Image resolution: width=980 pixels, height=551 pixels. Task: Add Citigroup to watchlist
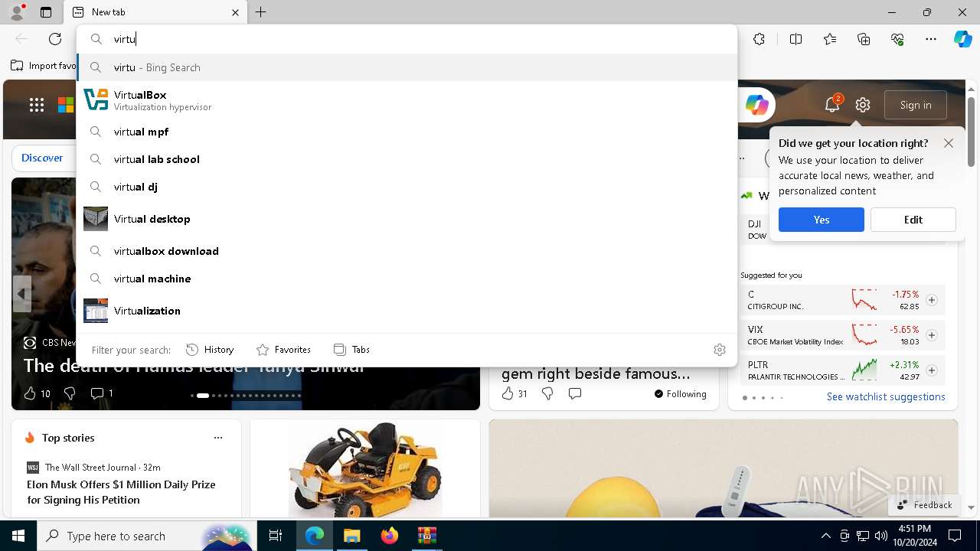[932, 300]
